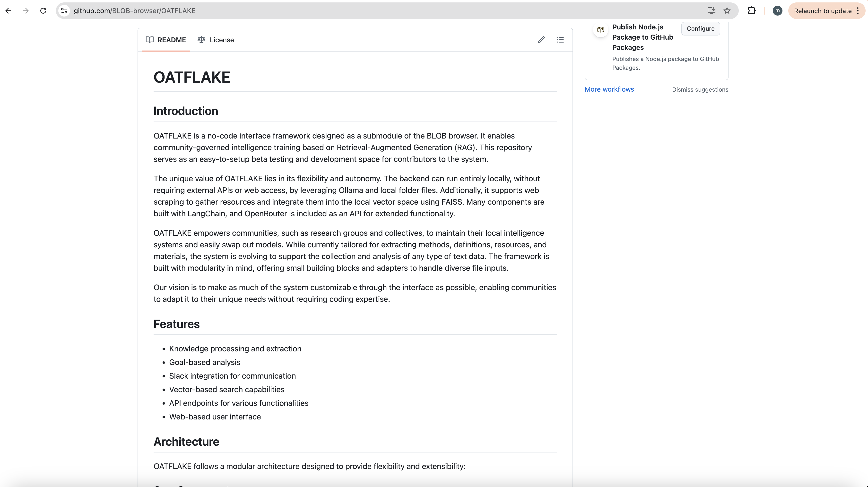Click the README book icon
The width and height of the screenshot is (868, 487).
[150, 40]
